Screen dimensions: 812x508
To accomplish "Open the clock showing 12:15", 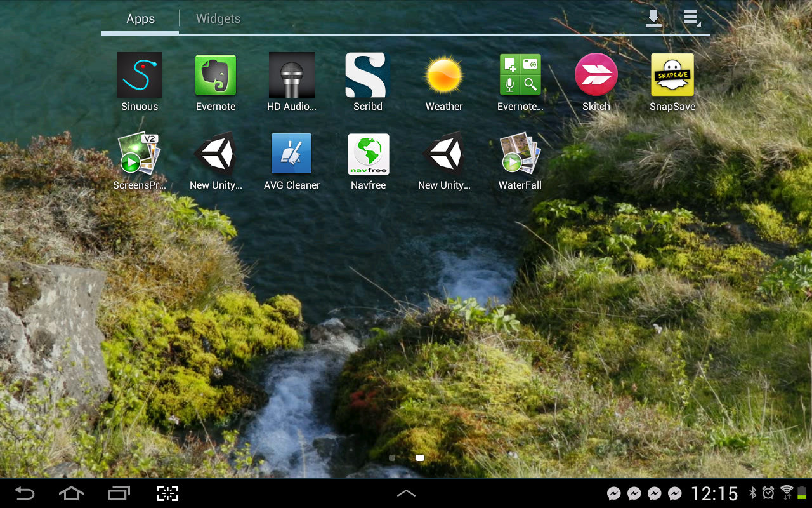I will 714,493.
